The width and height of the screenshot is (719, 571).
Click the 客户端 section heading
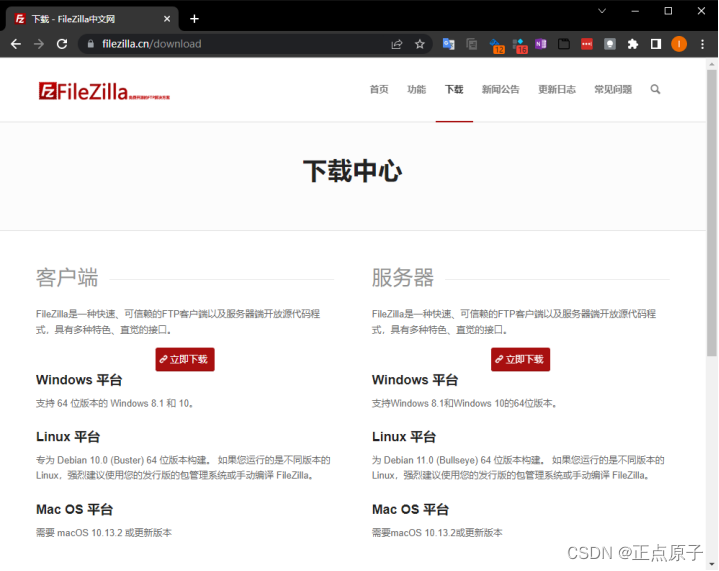coord(67,278)
